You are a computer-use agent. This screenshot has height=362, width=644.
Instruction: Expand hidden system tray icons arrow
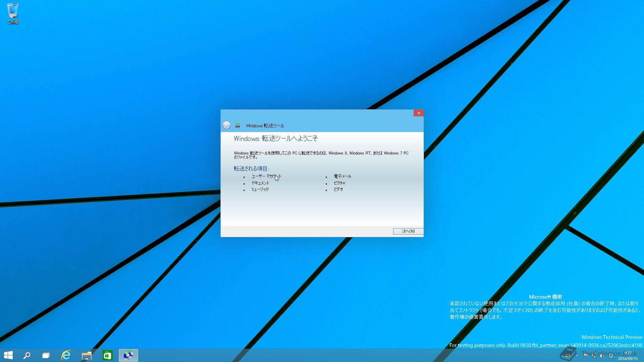[577, 356]
